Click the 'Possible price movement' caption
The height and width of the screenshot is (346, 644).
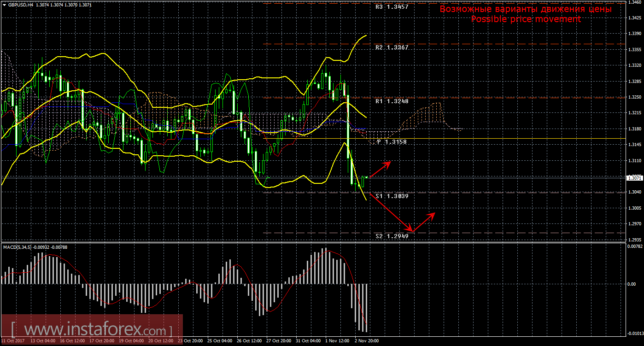coord(526,19)
